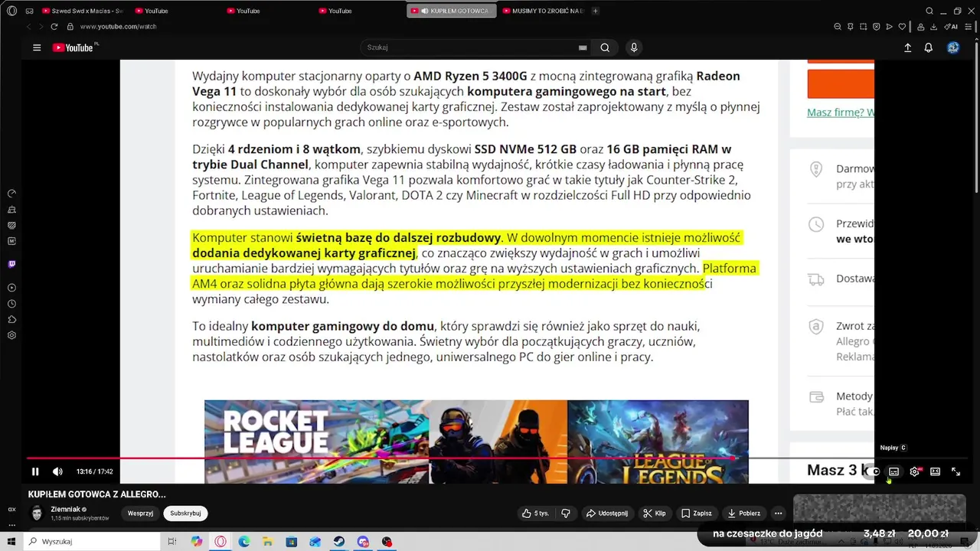Screen dimensions: 980x551
Task: Switch to 'Szwed Swd x Macias' tab
Action: click(x=83, y=11)
